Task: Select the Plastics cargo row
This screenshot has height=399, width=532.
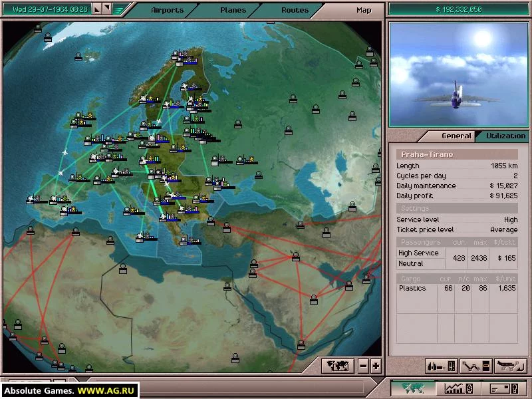Action: (x=457, y=288)
